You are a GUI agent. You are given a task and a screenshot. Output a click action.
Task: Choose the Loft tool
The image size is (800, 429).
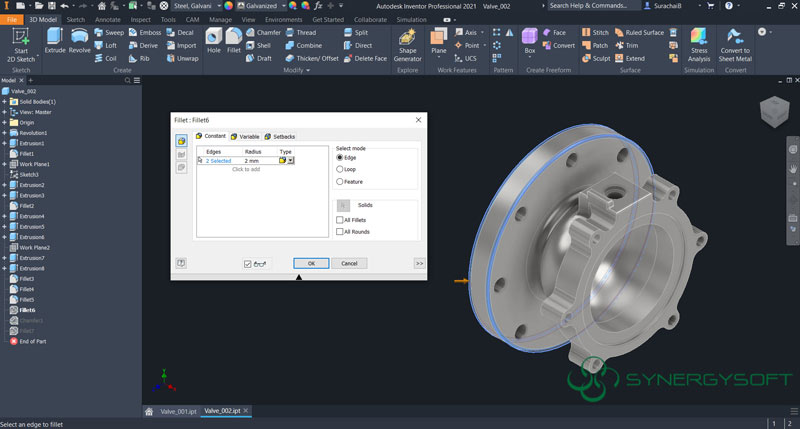106,45
